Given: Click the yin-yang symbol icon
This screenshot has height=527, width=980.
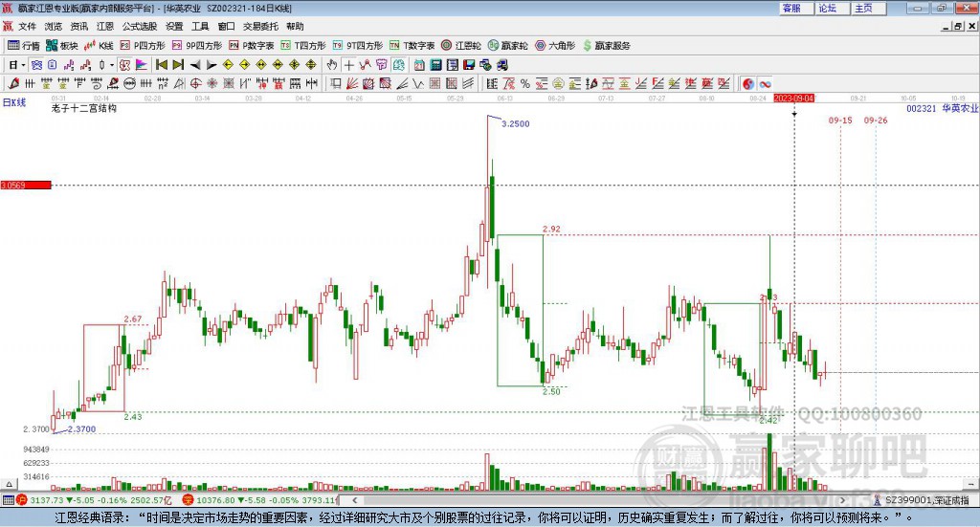Looking at the screenshot, I should click(x=748, y=83).
